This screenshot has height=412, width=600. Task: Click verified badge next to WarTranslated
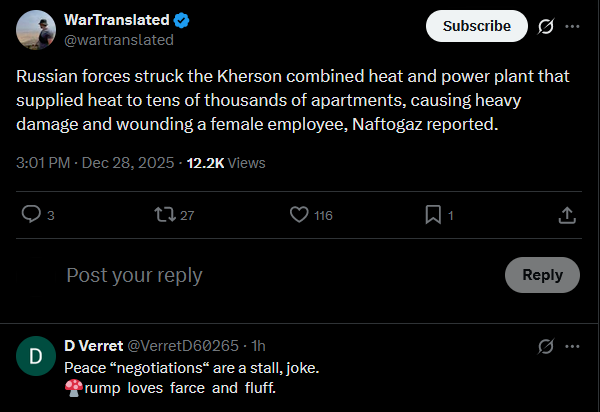182,20
